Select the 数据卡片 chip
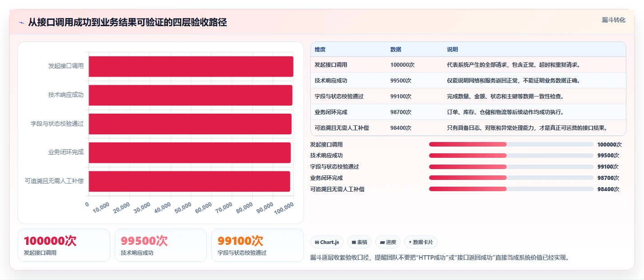 (420, 242)
